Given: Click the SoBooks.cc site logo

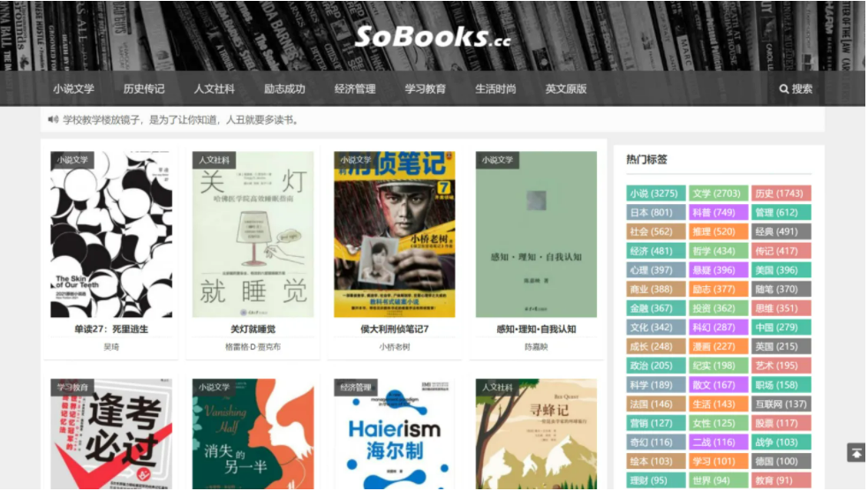Looking at the screenshot, I should pyautogui.click(x=433, y=36).
